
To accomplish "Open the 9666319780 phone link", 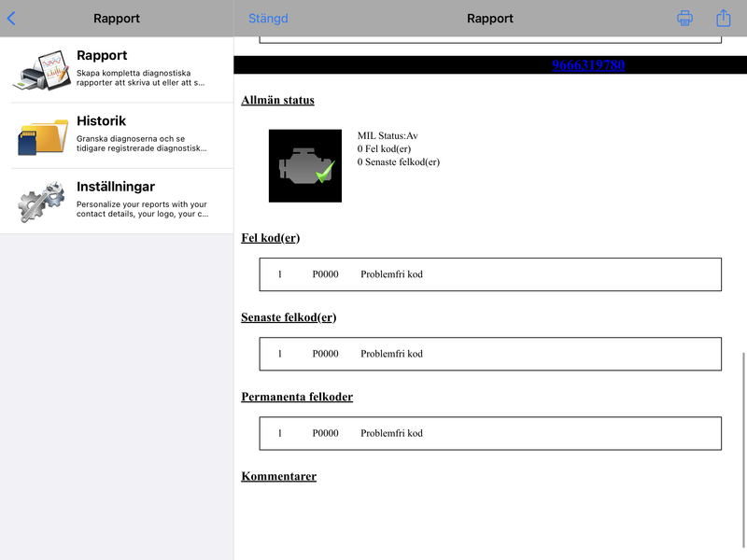I will tap(588, 64).
